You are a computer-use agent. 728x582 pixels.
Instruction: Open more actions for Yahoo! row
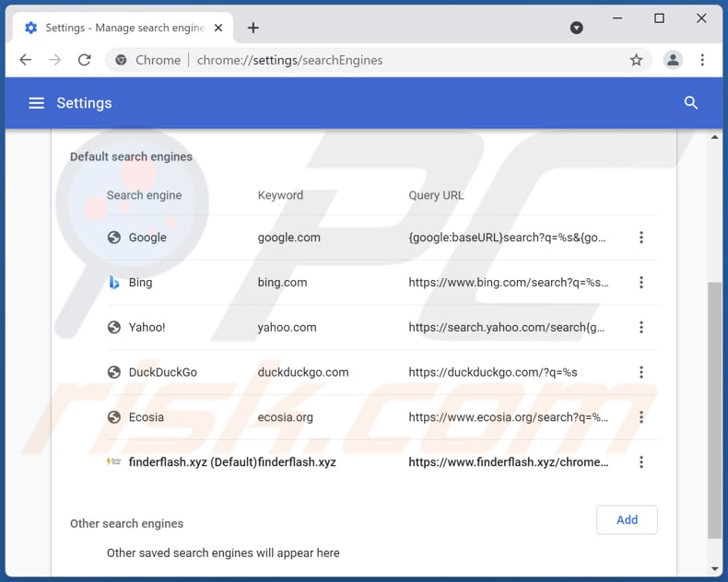point(641,327)
